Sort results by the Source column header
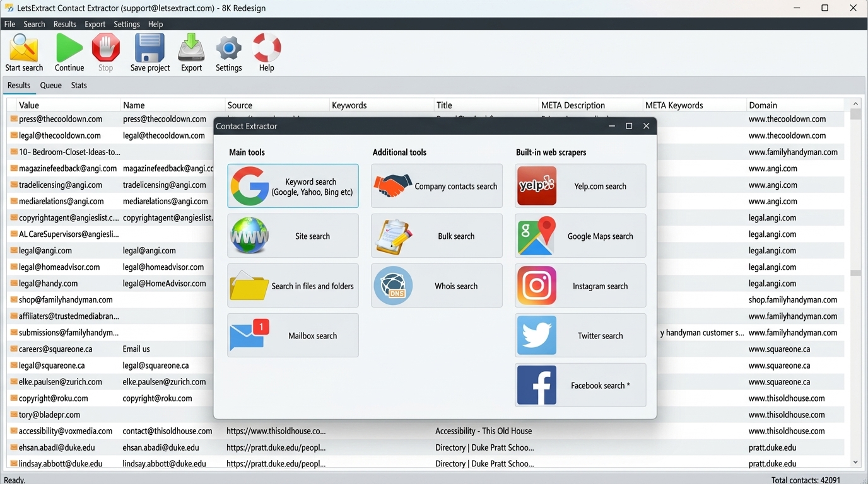Screen dimensions: 868x484 (277, 105)
